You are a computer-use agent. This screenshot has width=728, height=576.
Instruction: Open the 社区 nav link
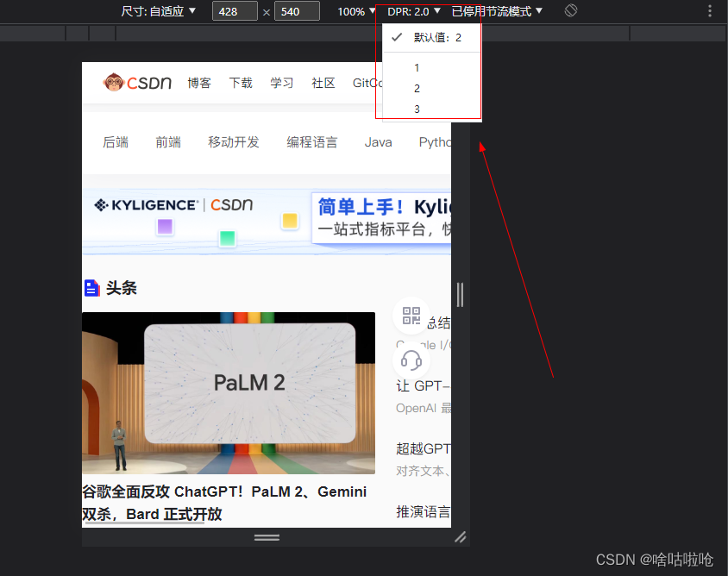click(323, 83)
